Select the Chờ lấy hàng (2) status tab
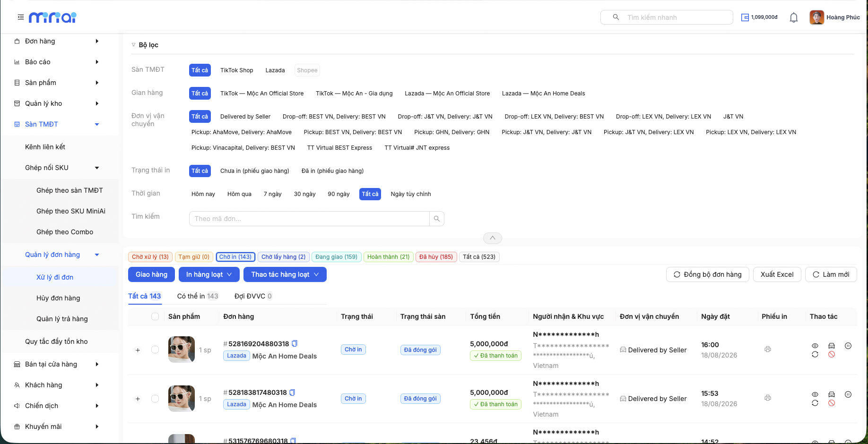The image size is (868, 444). pyautogui.click(x=284, y=257)
